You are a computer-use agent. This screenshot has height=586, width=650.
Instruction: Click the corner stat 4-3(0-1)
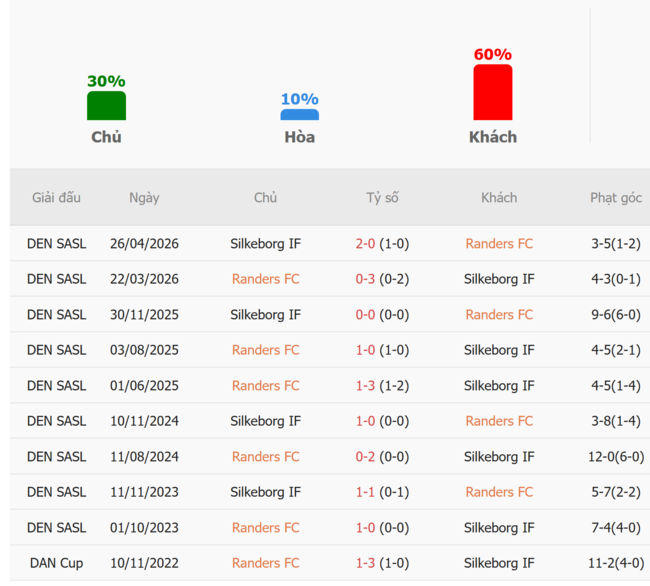pos(616,279)
